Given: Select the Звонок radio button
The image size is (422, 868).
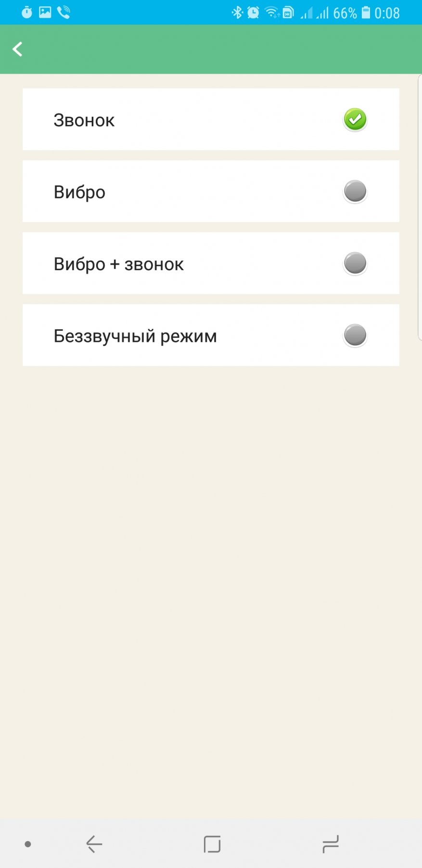Looking at the screenshot, I should 355,119.
